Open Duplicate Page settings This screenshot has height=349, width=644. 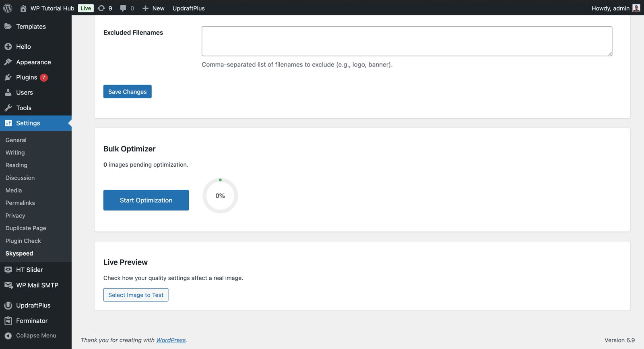pyautogui.click(x=26, y=228)
